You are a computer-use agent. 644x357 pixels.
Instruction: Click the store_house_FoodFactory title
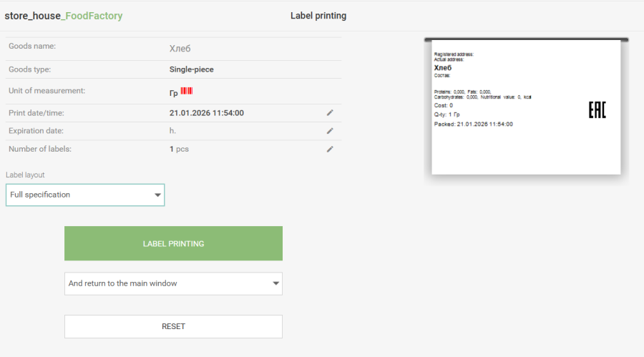pos(64,16)
